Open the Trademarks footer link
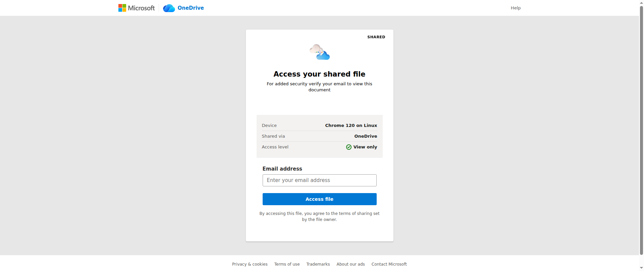644x271 pixels. (x=318, y=264)
